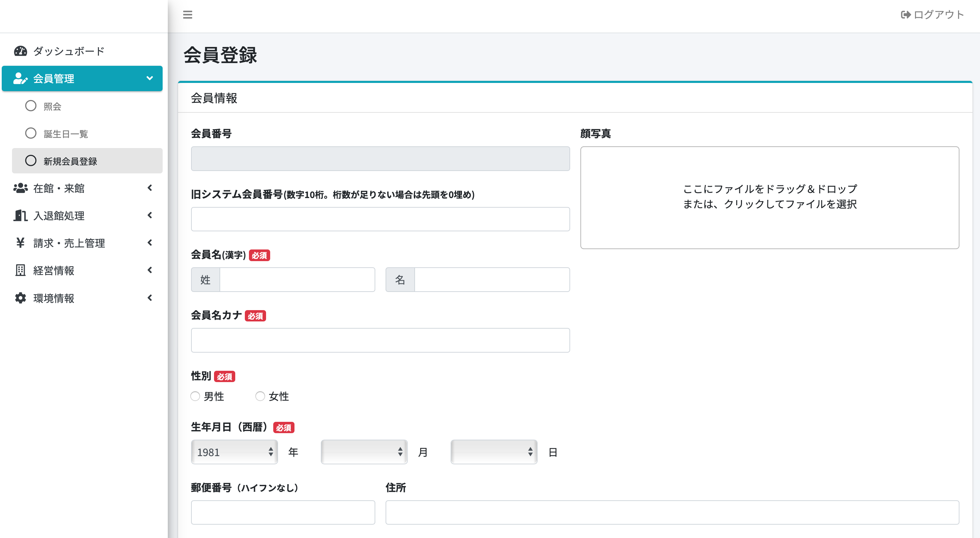Click the 入退館処理 door icon
980x538 pixels.
click(x=21, y=216)
